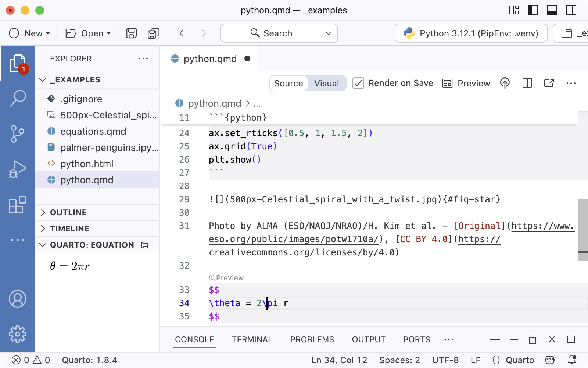Switch to the TERMINAL tab
The height and width of the screenshot is (368, 588).
pyautogui.click(x=252, y=339)
